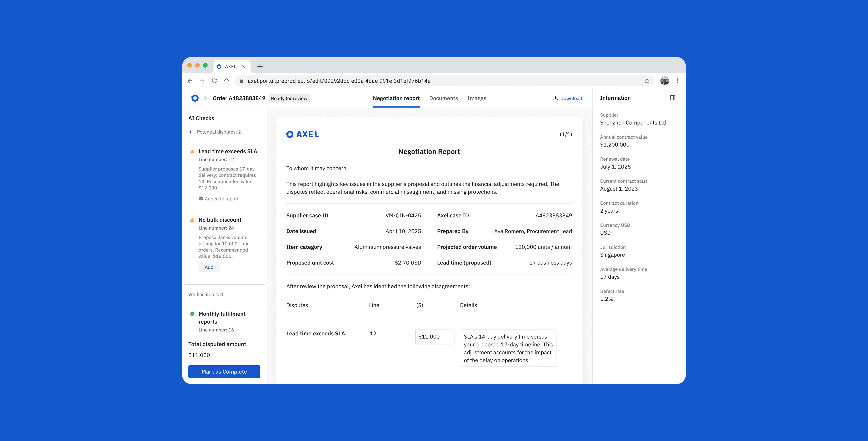Switch to the Negotiation report tab
Screen dimensions: 868x441
click(396, 98)
